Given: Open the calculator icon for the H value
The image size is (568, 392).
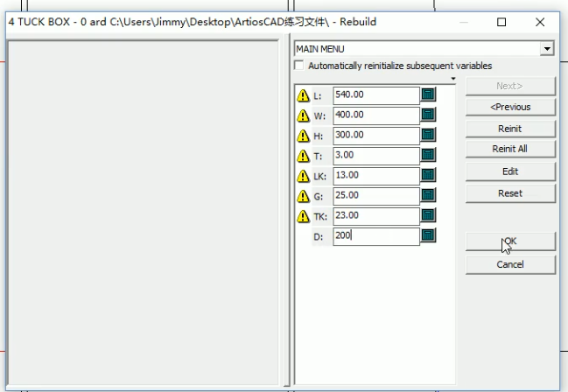Looking at the screenshot, I should pyautogui.click(x=429, y=135).
